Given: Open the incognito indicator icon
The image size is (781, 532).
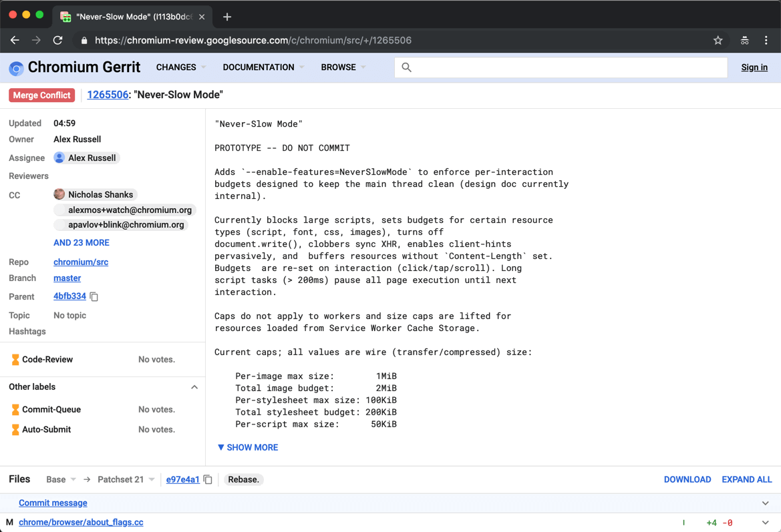Looking at the screenshot, I should click(745, 40).
